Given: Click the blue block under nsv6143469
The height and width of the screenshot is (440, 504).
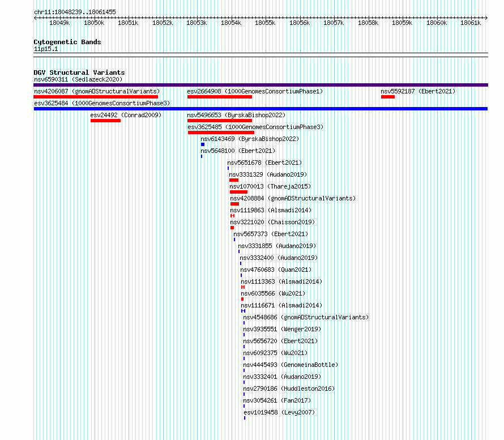Looking at the screenshot, I should tap(203, 144).
